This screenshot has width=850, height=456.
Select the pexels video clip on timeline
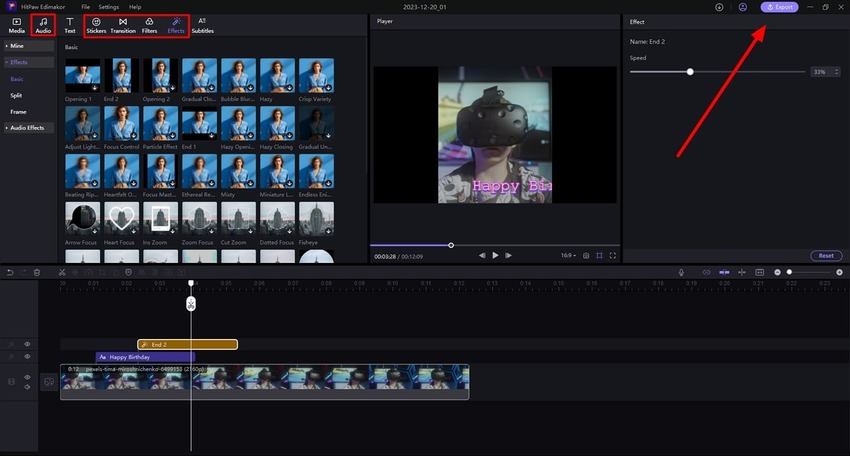[x=265, y=382]
